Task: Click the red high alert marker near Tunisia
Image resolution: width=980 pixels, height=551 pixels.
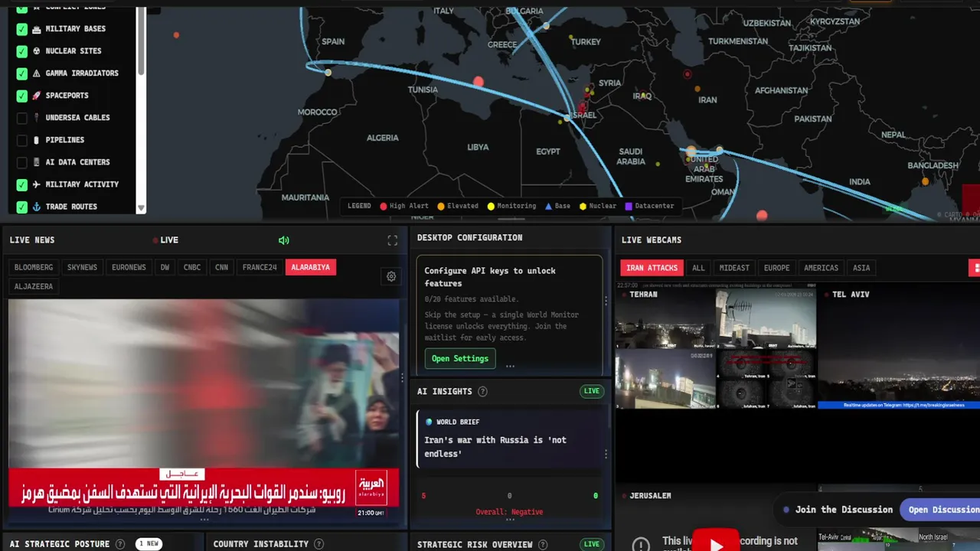Action: pyautogui.click(x=479, y=81)
